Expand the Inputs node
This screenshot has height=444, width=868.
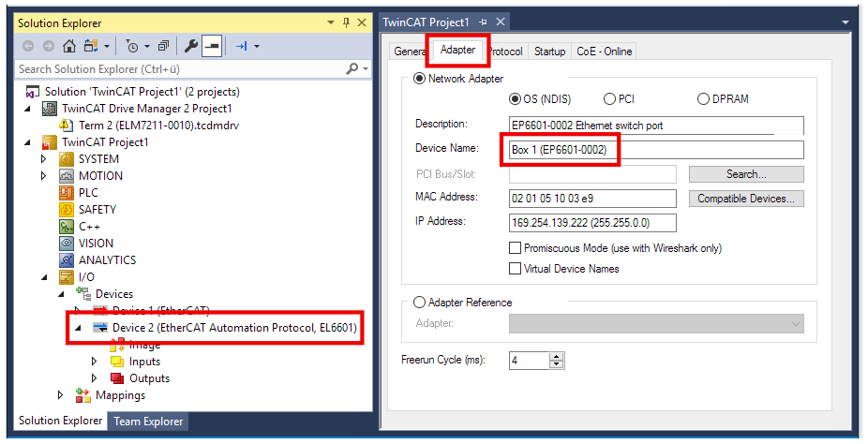94,362
